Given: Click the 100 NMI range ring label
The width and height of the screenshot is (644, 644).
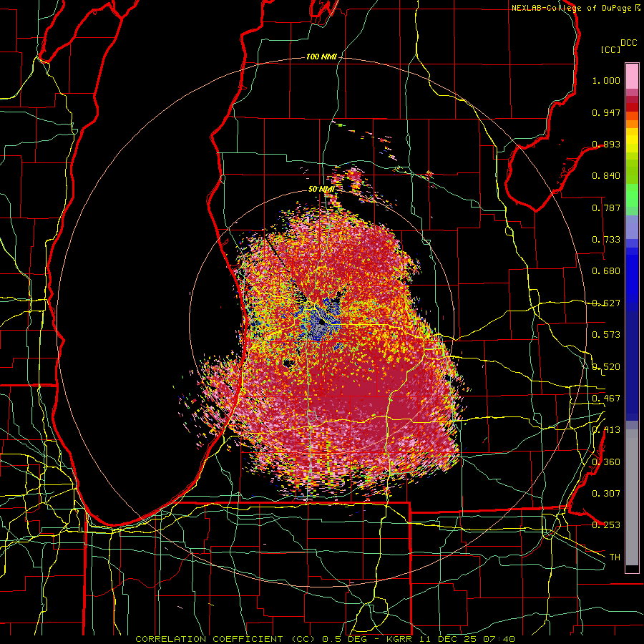Looking at the screenshot, I should pyautogui.click(x=321, y=57).
